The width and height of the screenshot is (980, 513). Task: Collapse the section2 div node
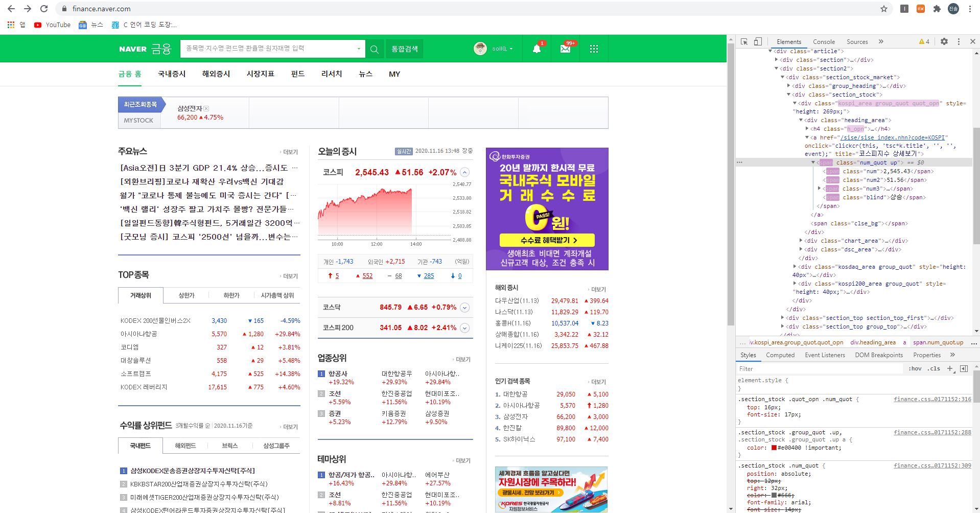pos(777,68)
